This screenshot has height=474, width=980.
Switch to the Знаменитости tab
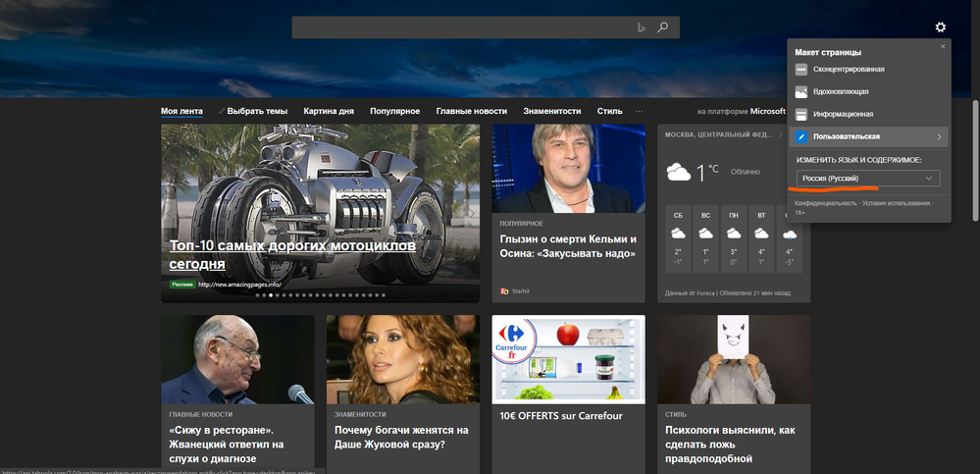point(552,111)
